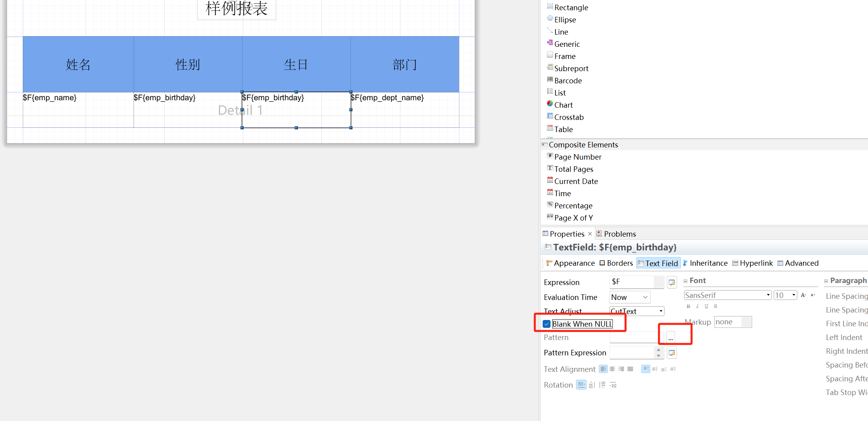Open the Expression editor button
Viewport: 868px width, 421px height.
click(x=672, y=282)
